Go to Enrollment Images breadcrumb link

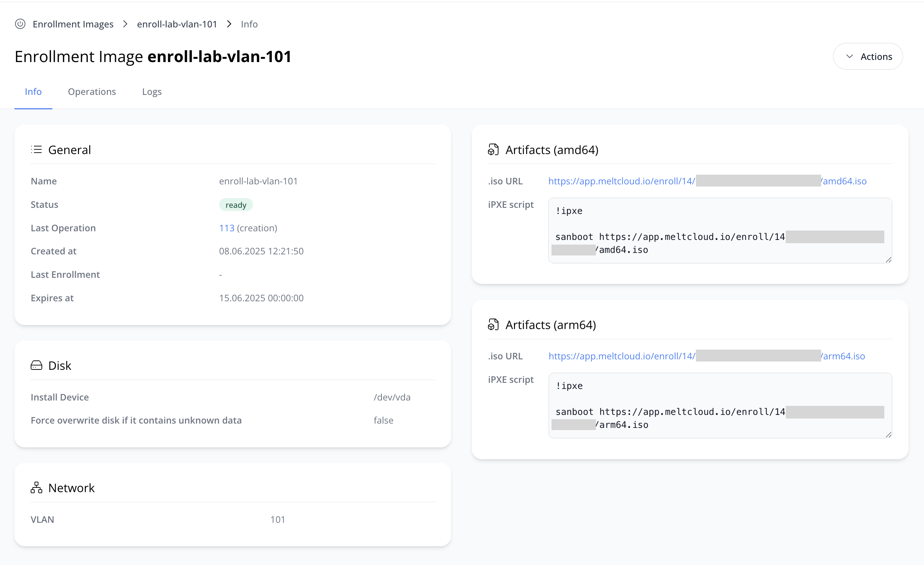73,24
